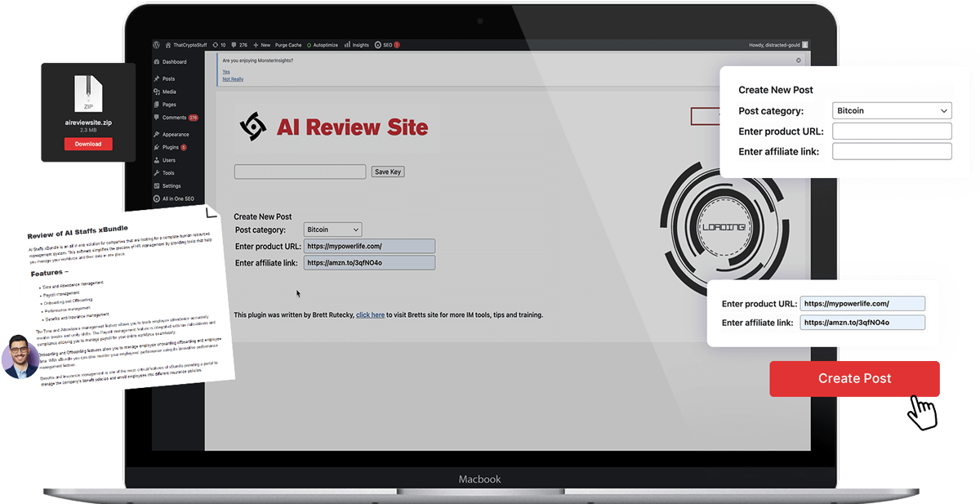Viewport: 980px width, 504px height.
Task: Expand the Bitcoin dropdown in the Create New Post panel
Action: tap(892, 110)
